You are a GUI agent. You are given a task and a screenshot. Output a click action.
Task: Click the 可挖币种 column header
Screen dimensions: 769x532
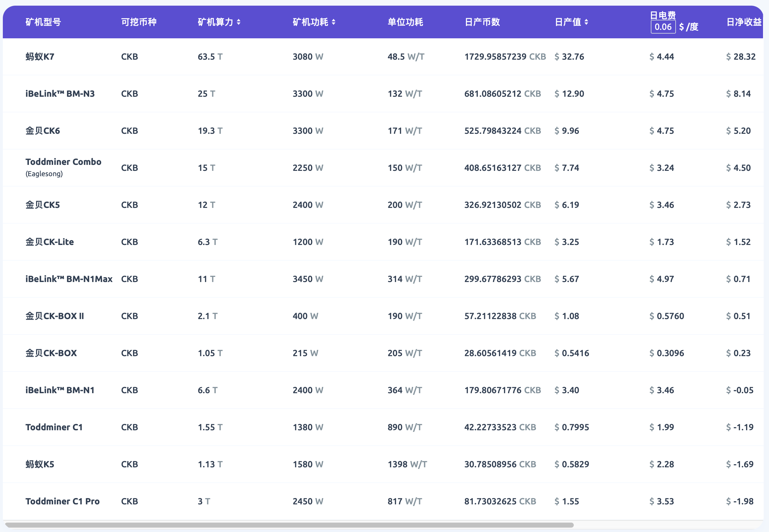click(x=139, y=22)
